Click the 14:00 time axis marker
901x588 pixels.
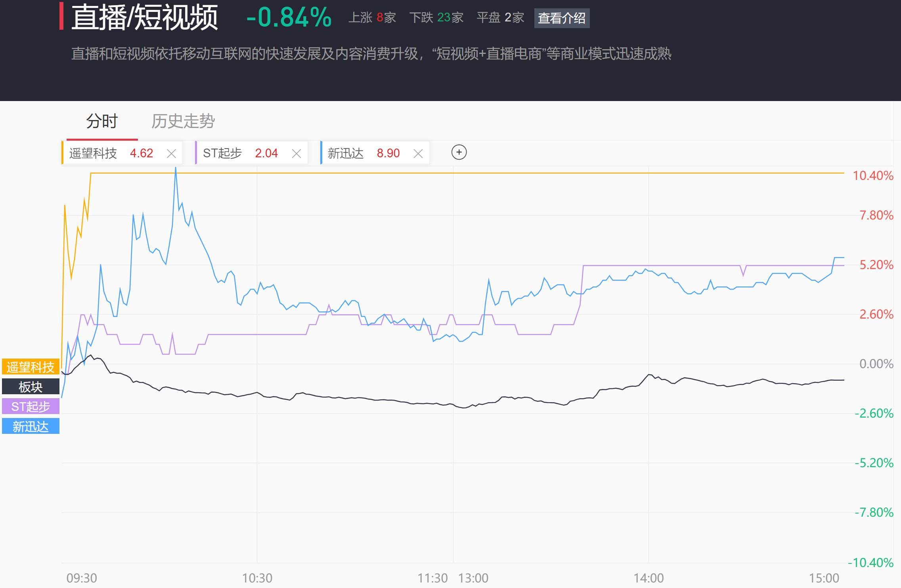tap(648, 578)
